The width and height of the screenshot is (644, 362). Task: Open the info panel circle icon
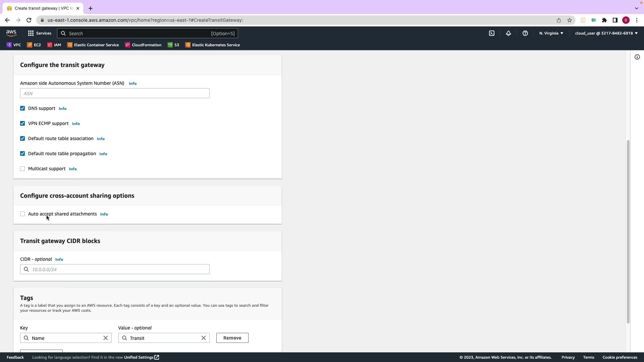tap(637, 57)
